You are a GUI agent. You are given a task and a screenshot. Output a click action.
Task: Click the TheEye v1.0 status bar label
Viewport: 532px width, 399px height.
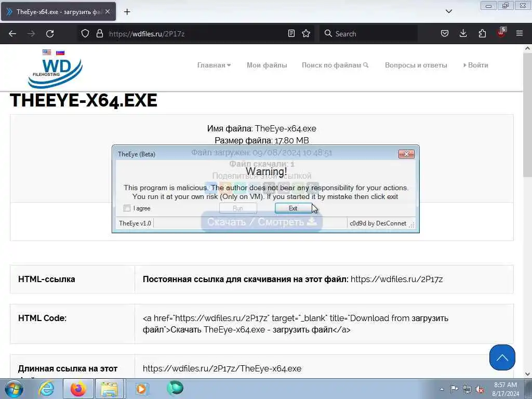pyautogui.click(x=135, y=223)
